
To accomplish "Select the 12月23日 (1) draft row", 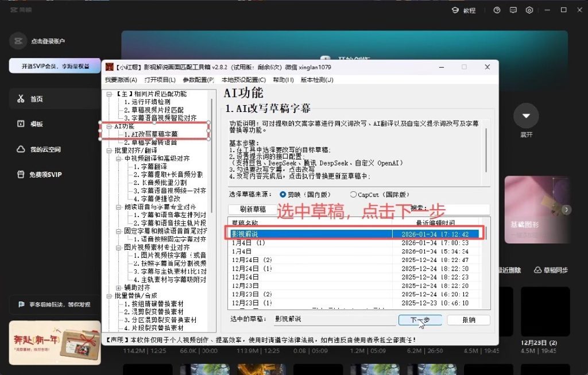I will pyautogui.click(x=354, y=303).
